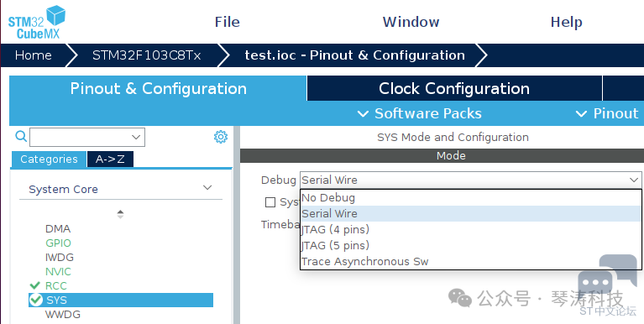Click the STM32CubeMX logo
The image size is (644, 324).
(37, 22)
